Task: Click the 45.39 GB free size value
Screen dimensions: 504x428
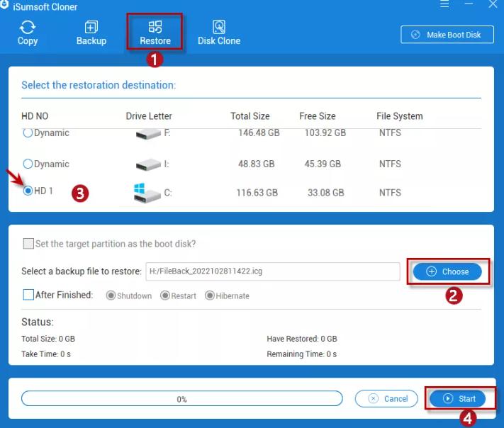Action: (x=323, y=164)
